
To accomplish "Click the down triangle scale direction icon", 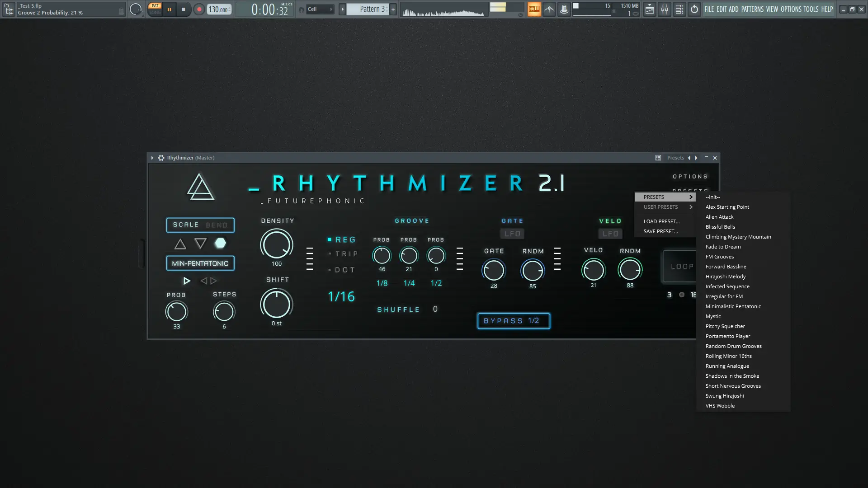I will tap(200, 244).
